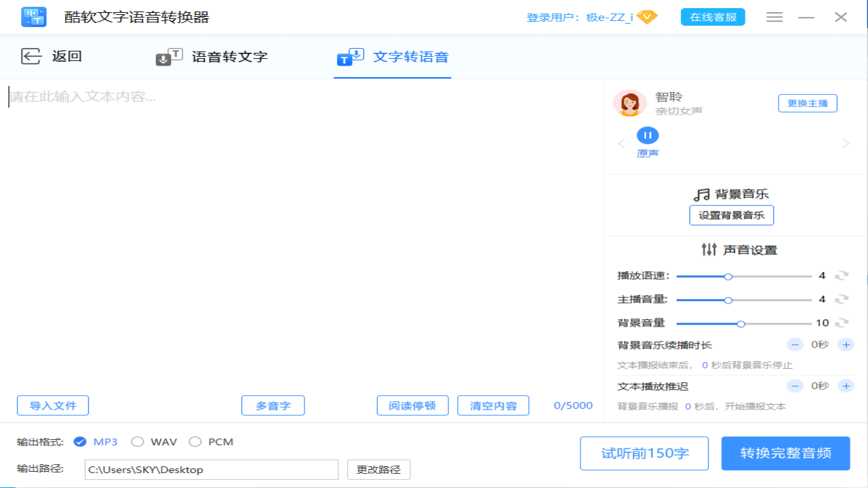Reset the 背景音量 volume with refresh icon
This screenshot has width=868, height=488.
point(842,323)
